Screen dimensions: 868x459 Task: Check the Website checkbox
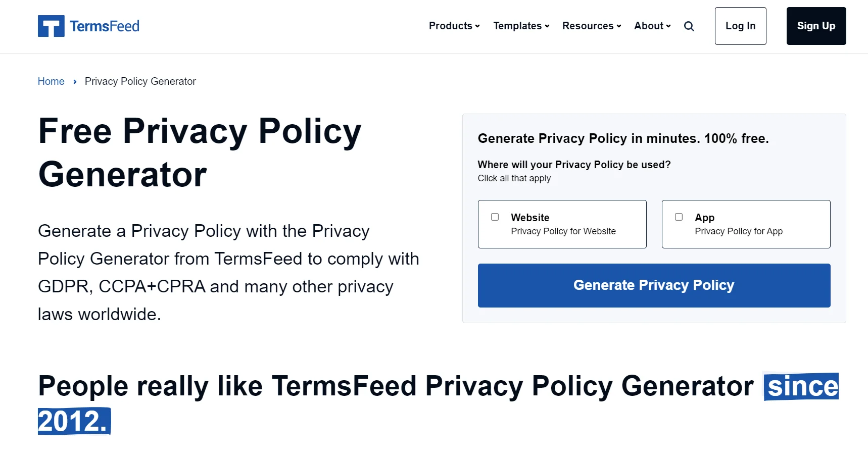tap(495, 217)
